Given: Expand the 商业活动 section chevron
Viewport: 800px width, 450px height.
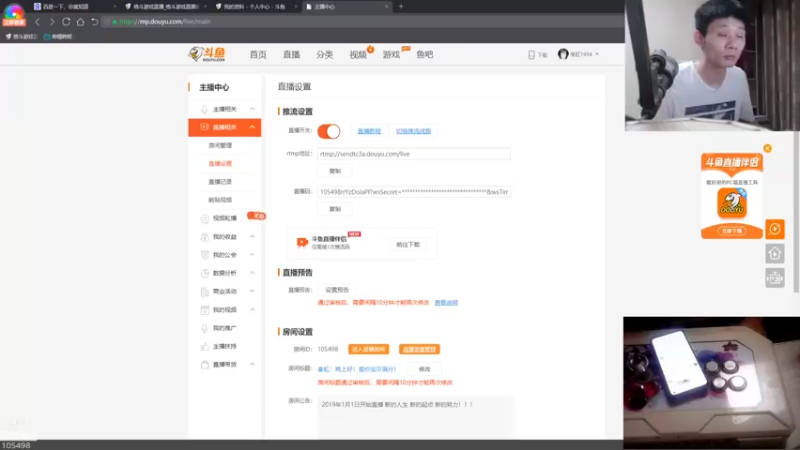Looking at the screenshot, I should tap(252, 291).
